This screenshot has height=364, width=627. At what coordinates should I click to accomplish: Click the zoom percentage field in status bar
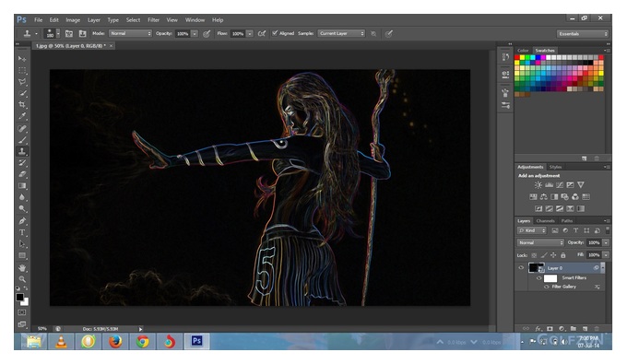coord(42,328)
